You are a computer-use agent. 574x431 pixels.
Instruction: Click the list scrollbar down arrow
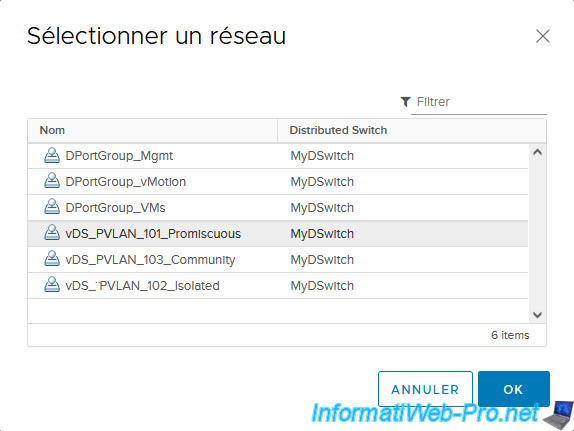click(537, 315)
